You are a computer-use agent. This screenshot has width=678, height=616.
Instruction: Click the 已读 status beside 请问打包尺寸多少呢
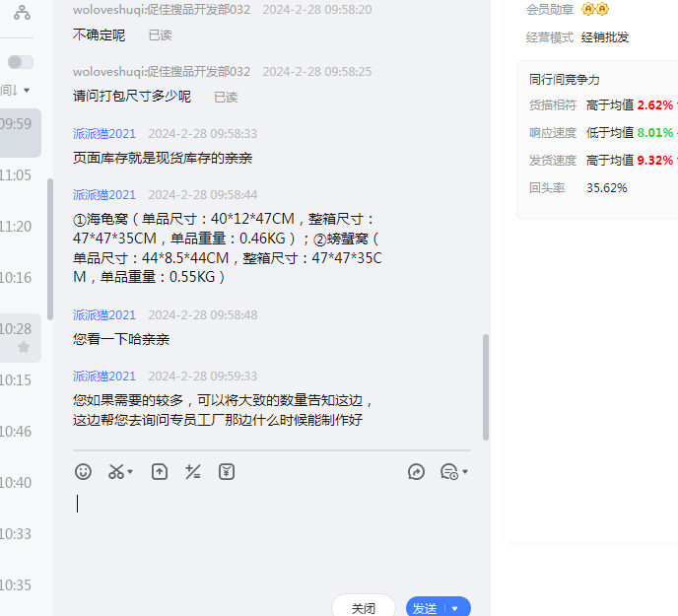coord(226,98)
